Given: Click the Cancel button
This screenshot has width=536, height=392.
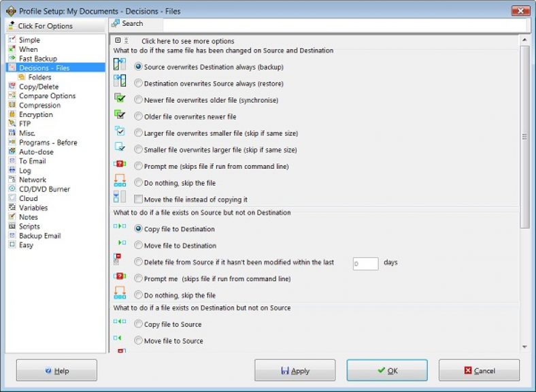Looking at the screenshot, I should click(480, 370).
